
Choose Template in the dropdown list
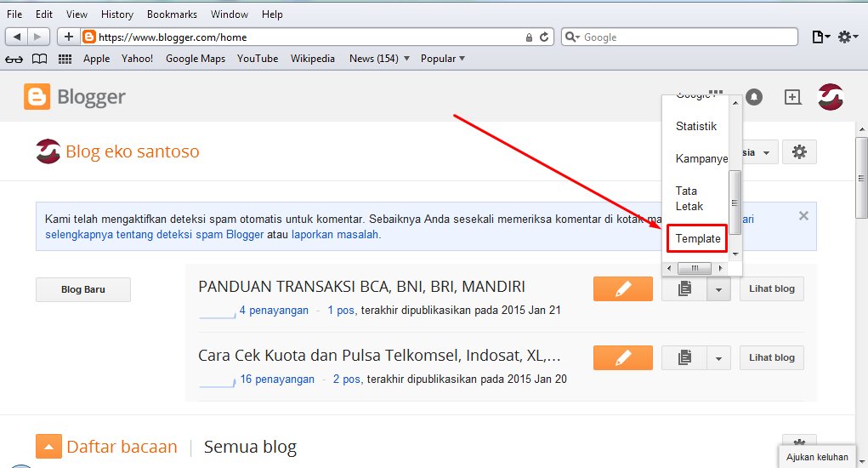coord(697,238)
